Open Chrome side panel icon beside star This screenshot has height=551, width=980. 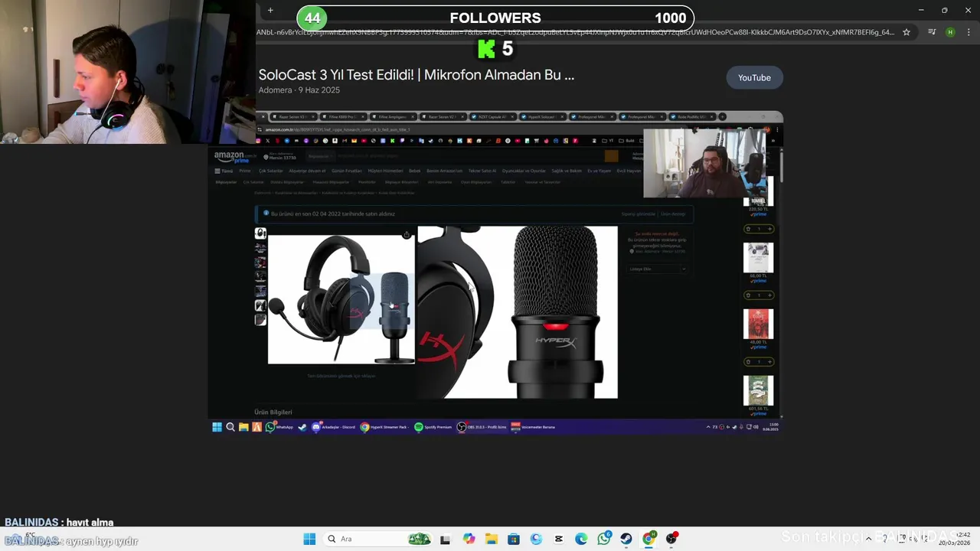[x=932, y=32]
